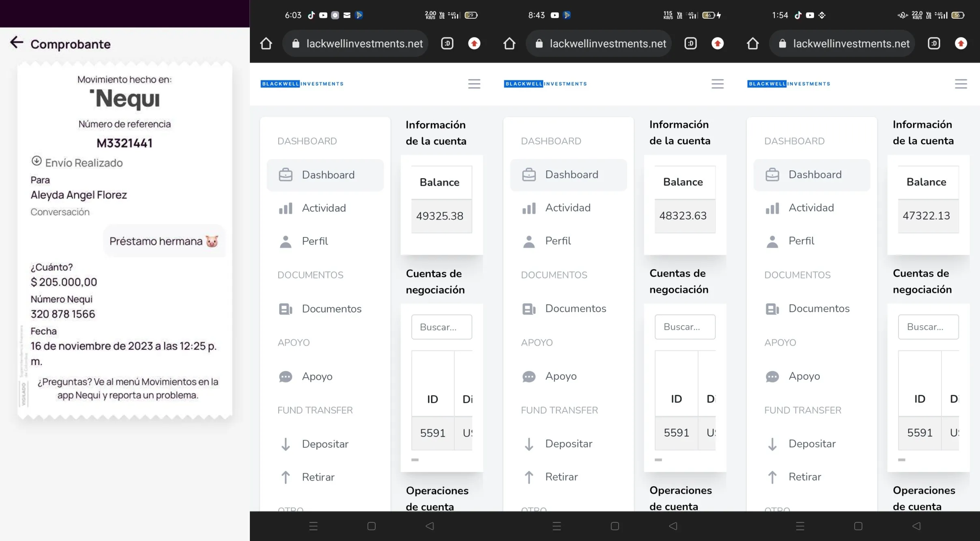Select the balance value 49325.38
This screenshot has width=980, height=541.
click(440, 216)
